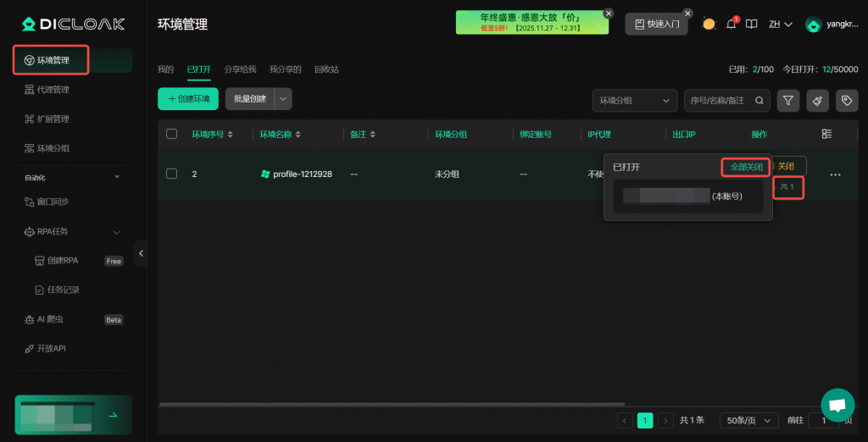
Task: Toggle the select-all header checkbox
Action: [172, 134]
